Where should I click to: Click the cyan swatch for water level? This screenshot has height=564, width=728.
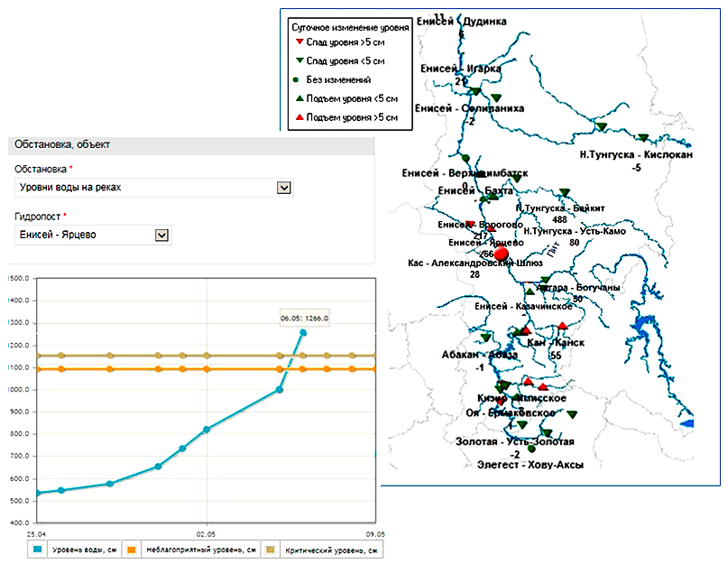point(38,549)
